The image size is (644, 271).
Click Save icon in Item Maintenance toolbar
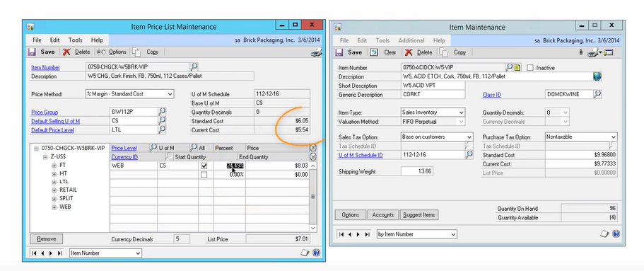(x=339, y=52)
